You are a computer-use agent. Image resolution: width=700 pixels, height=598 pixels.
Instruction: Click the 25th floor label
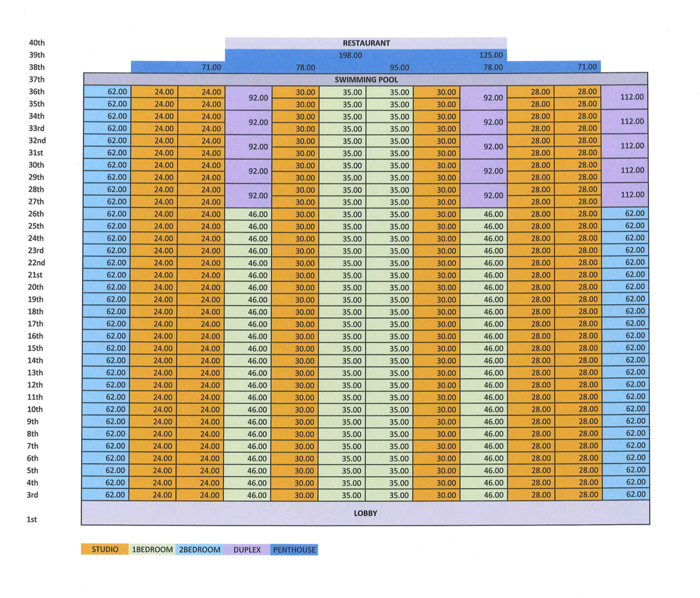(x=36, y=226)
